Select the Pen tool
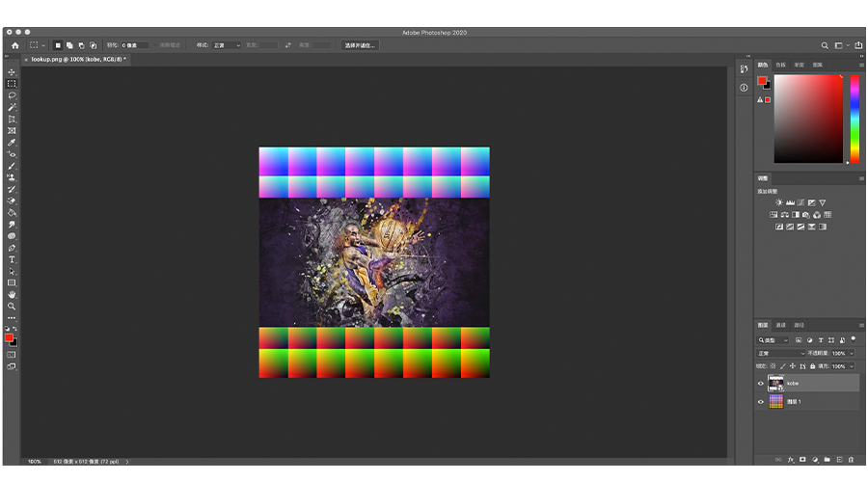This screenshot has height=482, width=868. click(x=12, y=248)
